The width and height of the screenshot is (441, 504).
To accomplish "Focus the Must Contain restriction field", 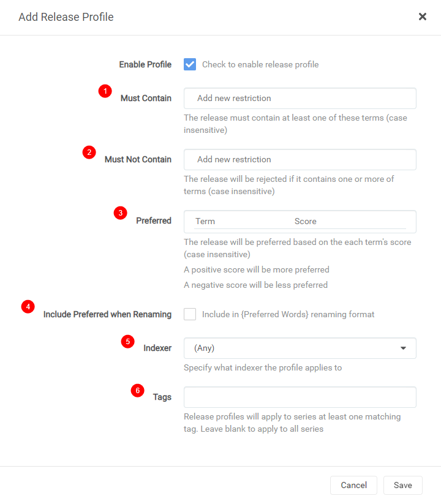I will click(x=300, y=99).
